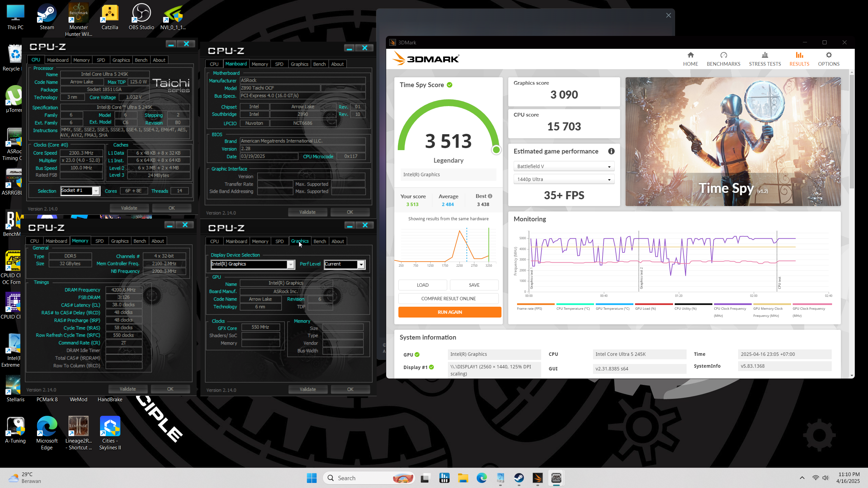Image resolution: width=868 pixels, height=488 pixels.
Task: Click the DRAM Frequency 4200.6 MHz value
Action: click(x=124, y=290)
